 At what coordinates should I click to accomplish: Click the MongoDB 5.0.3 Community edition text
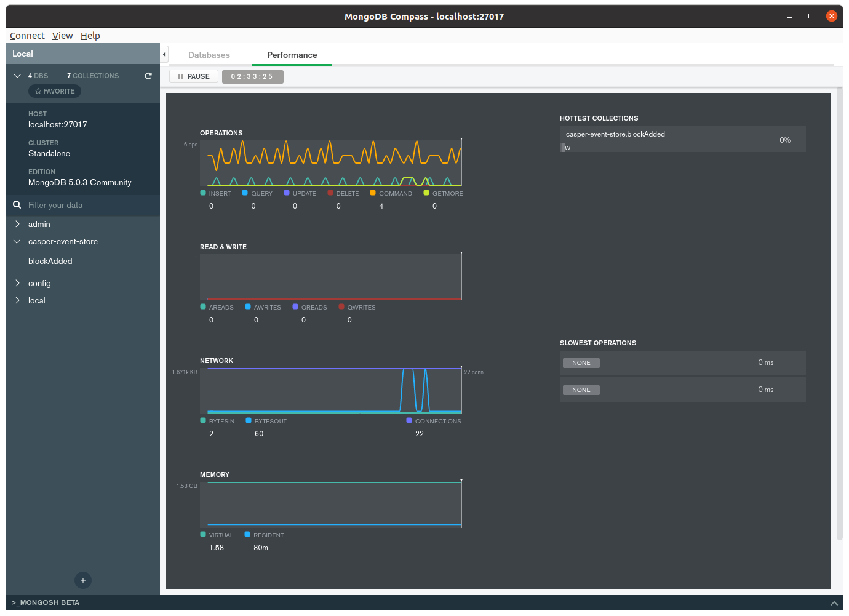pos(80,182)
